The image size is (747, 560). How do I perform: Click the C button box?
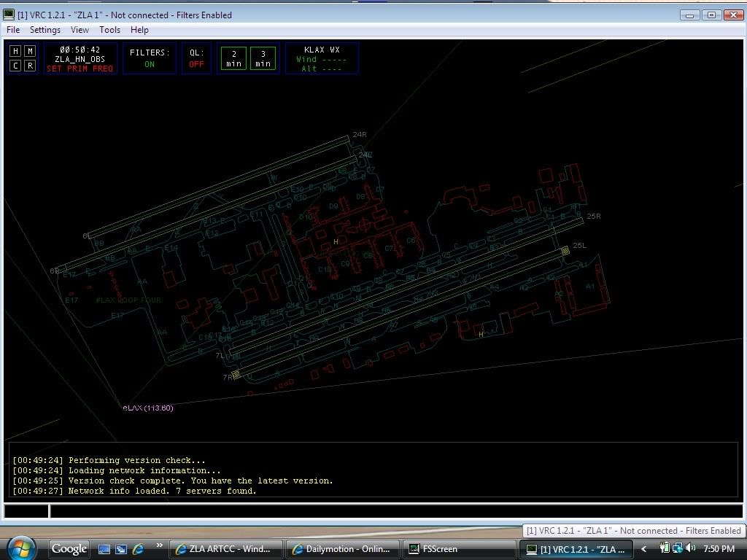15,66
